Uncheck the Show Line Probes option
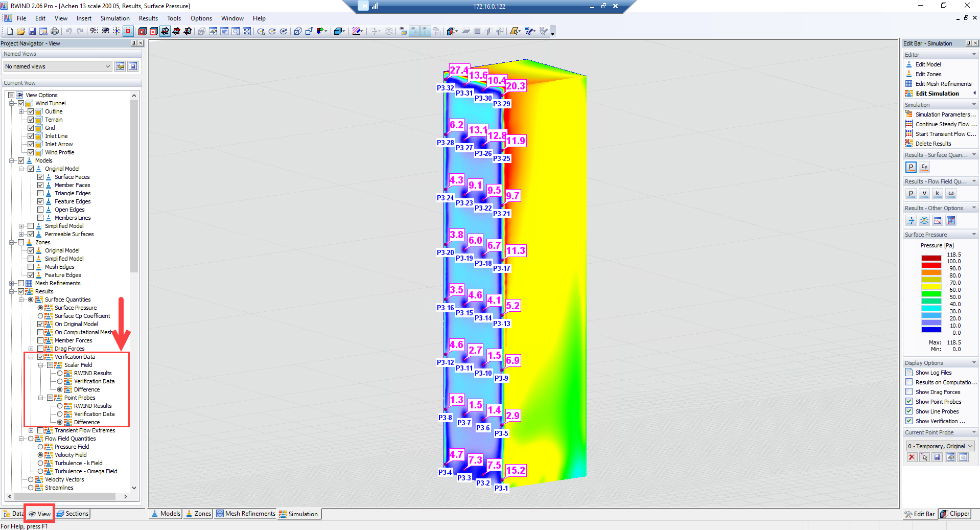 pyautogui.click(x=909, y=411)
